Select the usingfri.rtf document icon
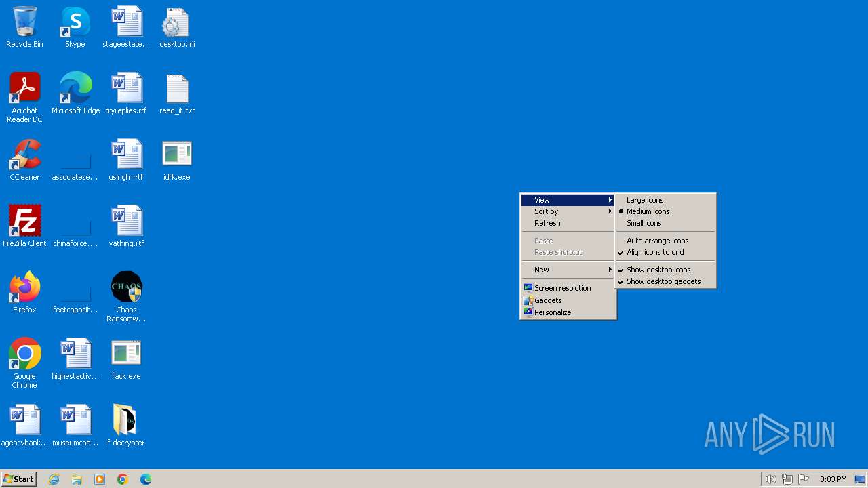This screenshot has width=868, height=488. [126, 161]
